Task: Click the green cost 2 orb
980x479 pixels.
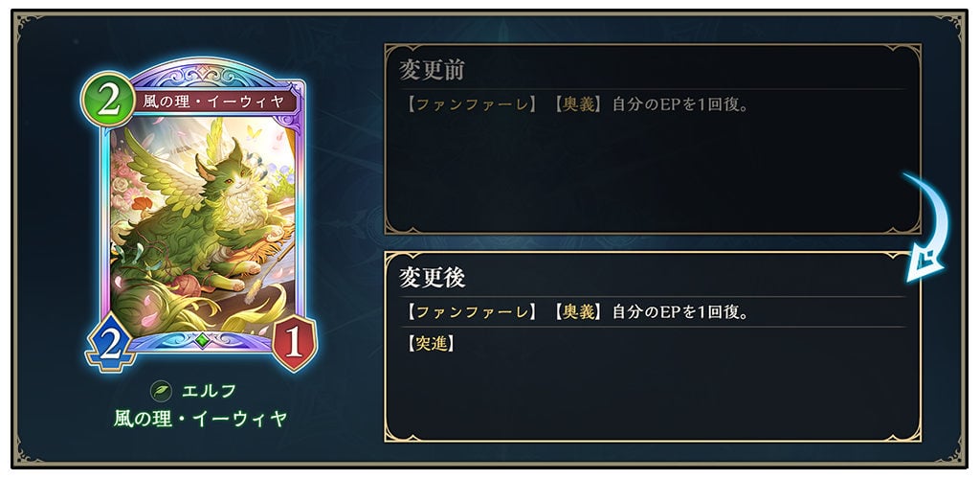Action: [108, 100]
